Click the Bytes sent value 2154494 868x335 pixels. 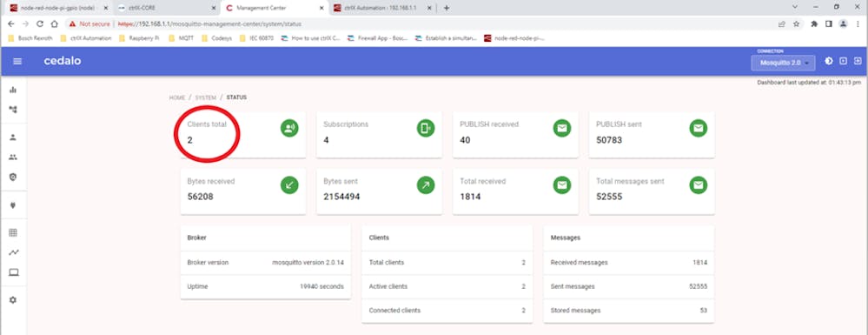341,197
